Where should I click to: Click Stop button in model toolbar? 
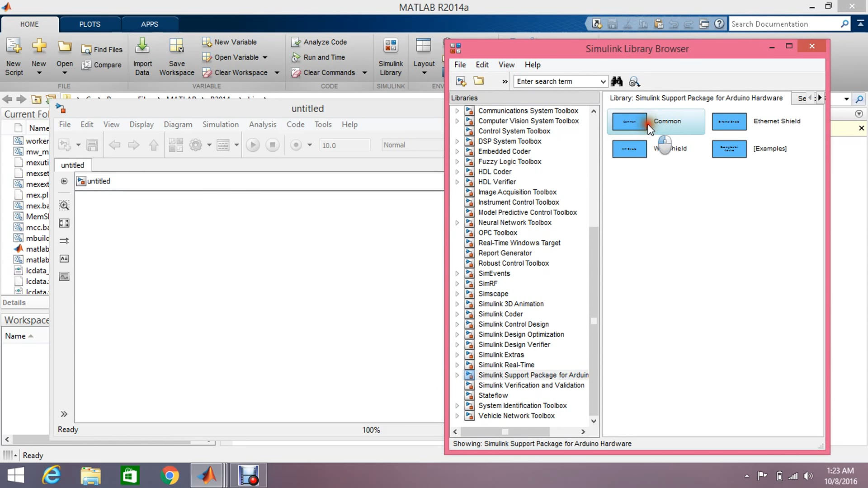[x=272, y=145]
